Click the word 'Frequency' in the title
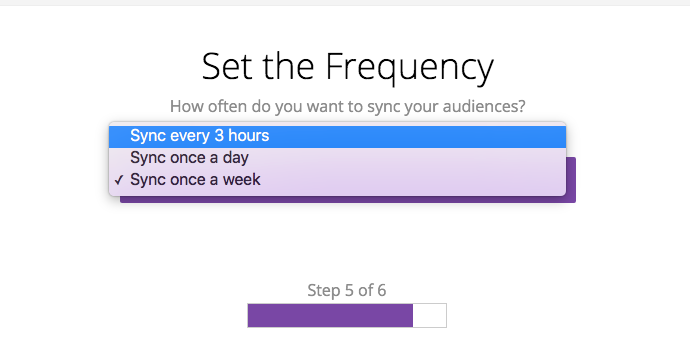 click(409, 67)
